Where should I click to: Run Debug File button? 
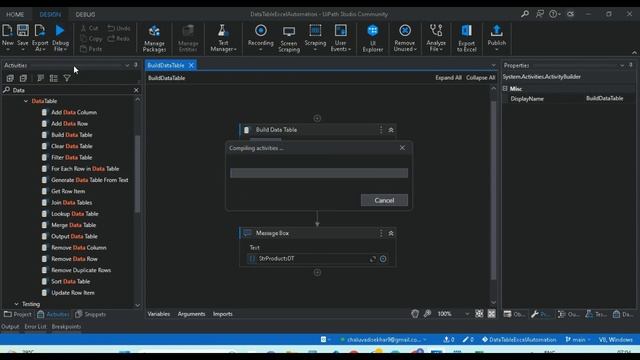pyautogui.click(x=60, y=38)
